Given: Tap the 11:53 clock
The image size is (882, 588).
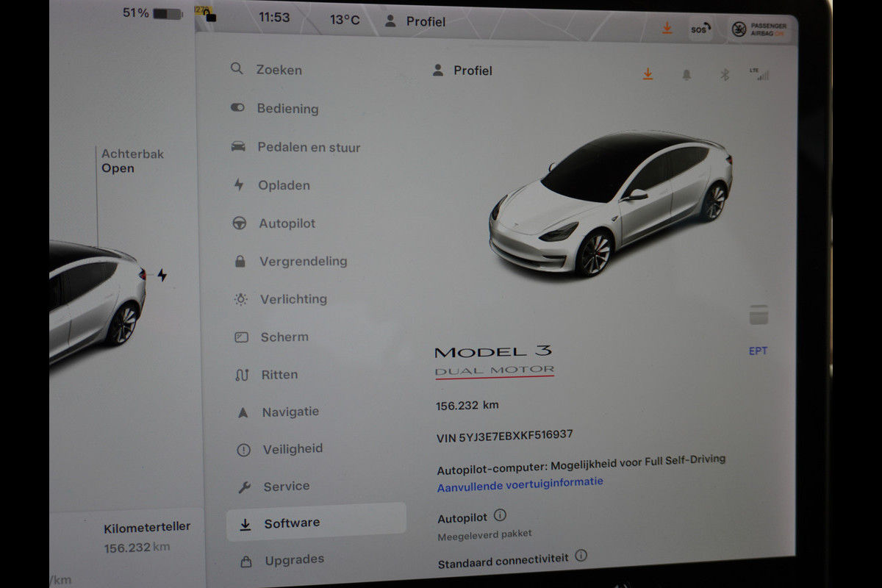Looking at the screenshot, I should pos(274,17).
